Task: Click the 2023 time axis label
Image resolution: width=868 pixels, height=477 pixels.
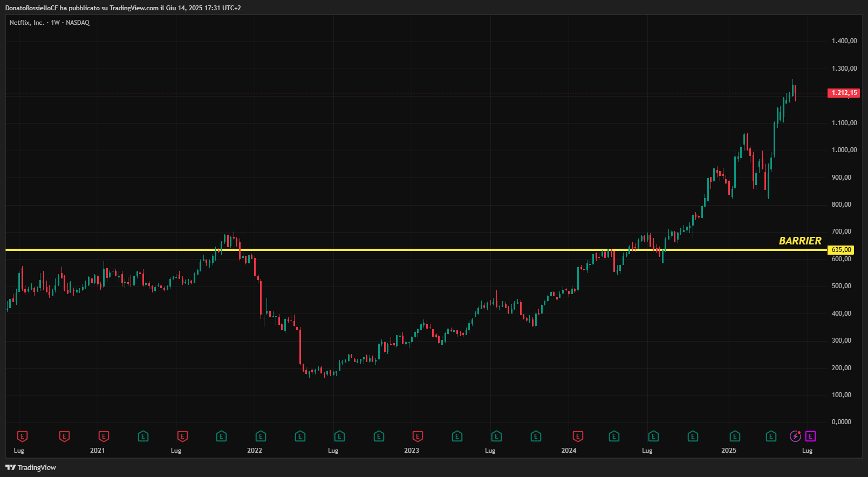Action: [x=412, y=451]
